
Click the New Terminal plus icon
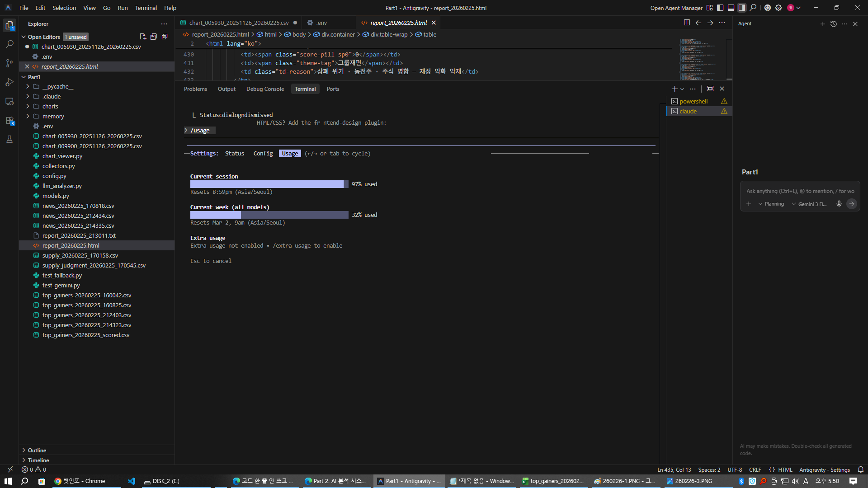pyautogui.click(x=675, y=89)
